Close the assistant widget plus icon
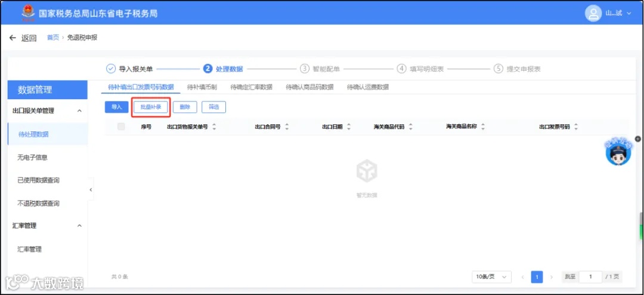The height and width of the screenshot is (295, 644). (x=638, y=139)
